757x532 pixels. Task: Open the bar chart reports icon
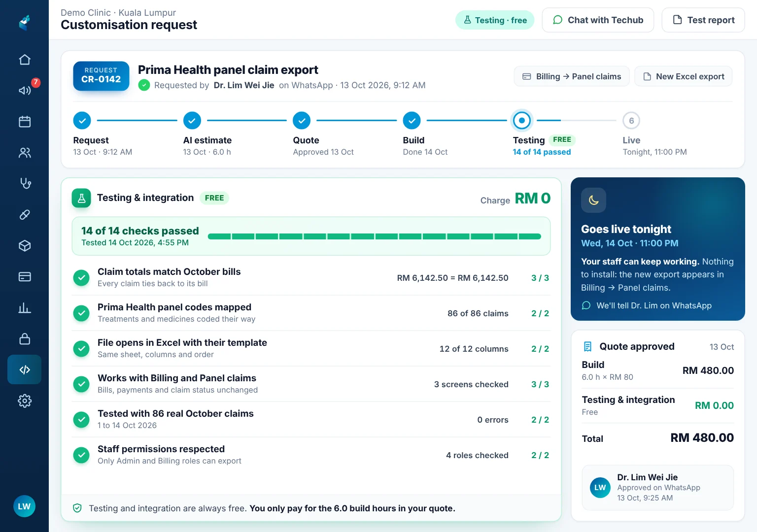tap(25, 308)
